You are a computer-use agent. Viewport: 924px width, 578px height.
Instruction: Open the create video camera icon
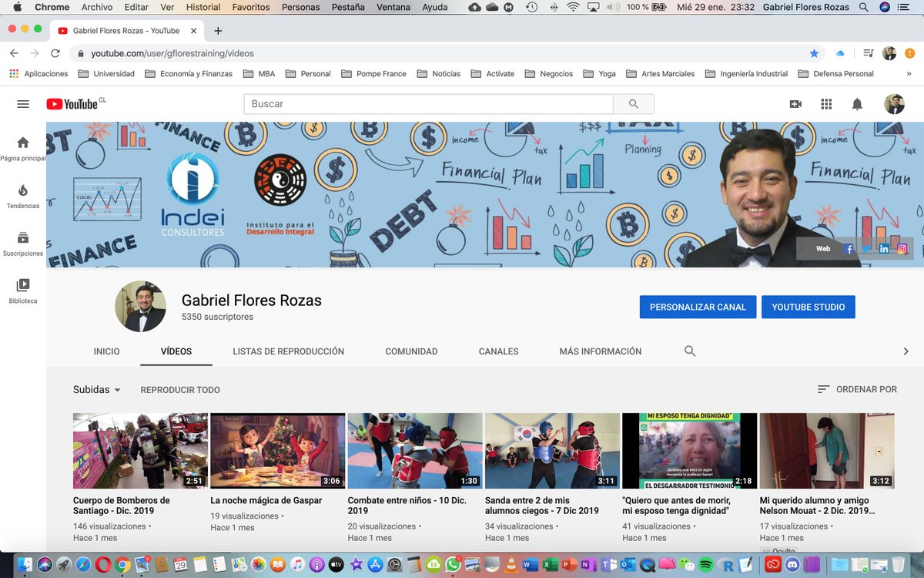(x=795, y=104)
